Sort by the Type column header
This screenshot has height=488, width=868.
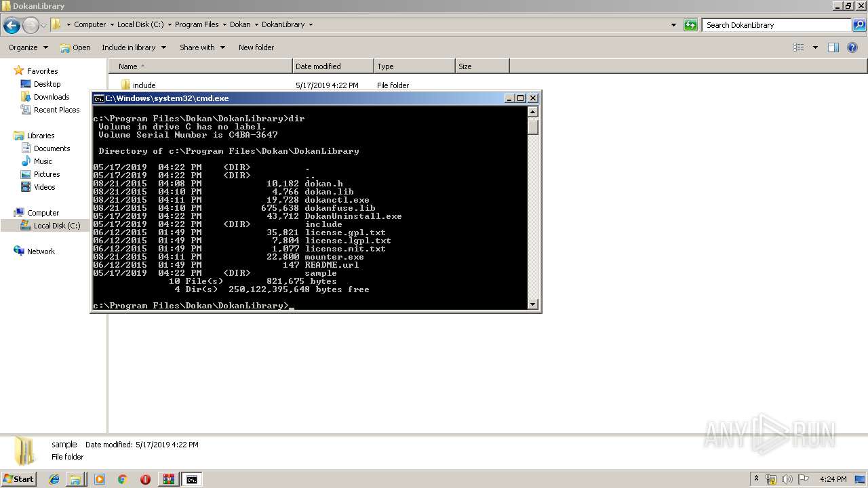click(x=414, y=66)
